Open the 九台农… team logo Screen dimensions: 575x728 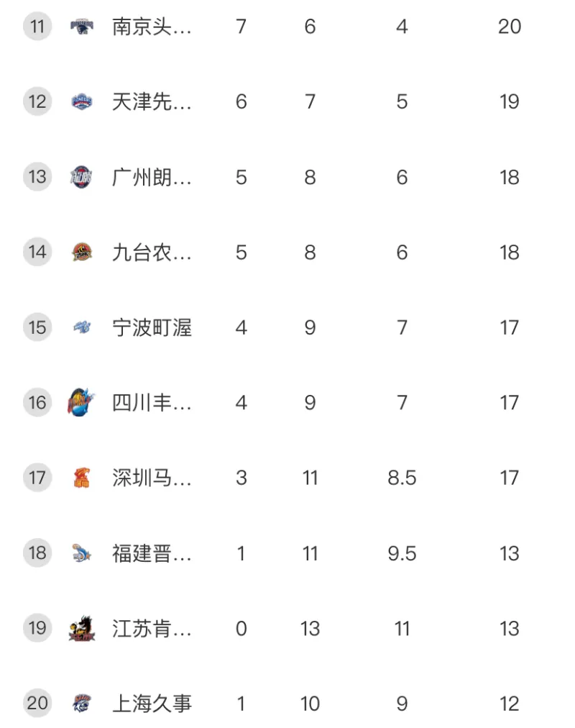pos(82,252)
